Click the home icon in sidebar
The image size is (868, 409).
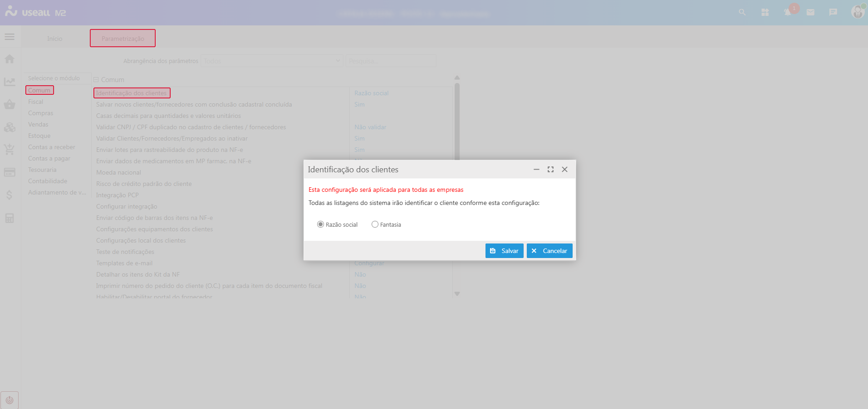click(10, 59)
